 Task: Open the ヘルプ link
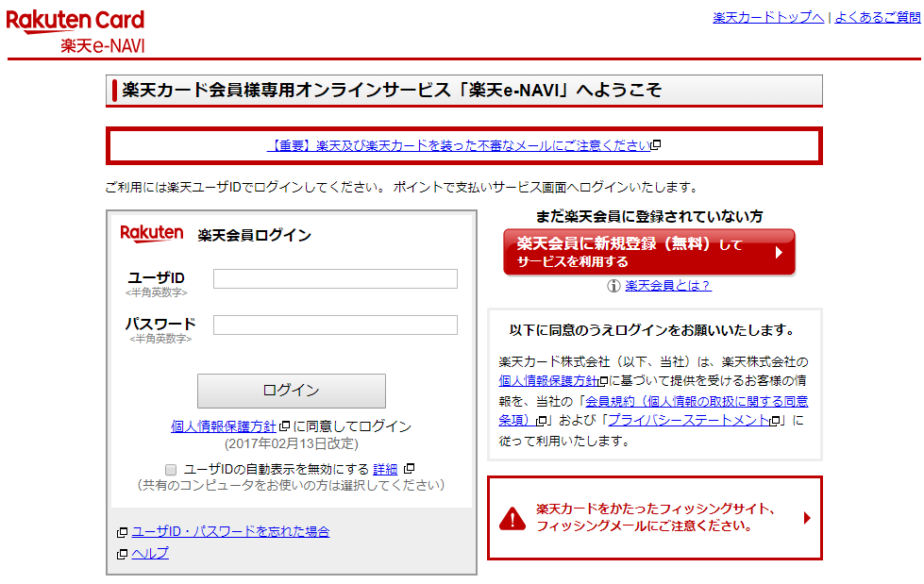(x=150, y=554)
